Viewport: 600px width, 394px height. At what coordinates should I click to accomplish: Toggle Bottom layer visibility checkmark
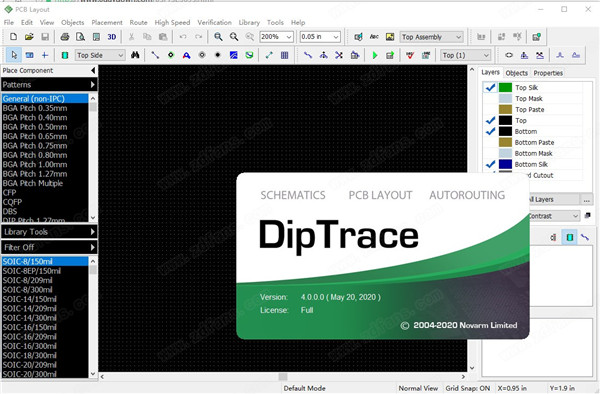pos(490,131)
